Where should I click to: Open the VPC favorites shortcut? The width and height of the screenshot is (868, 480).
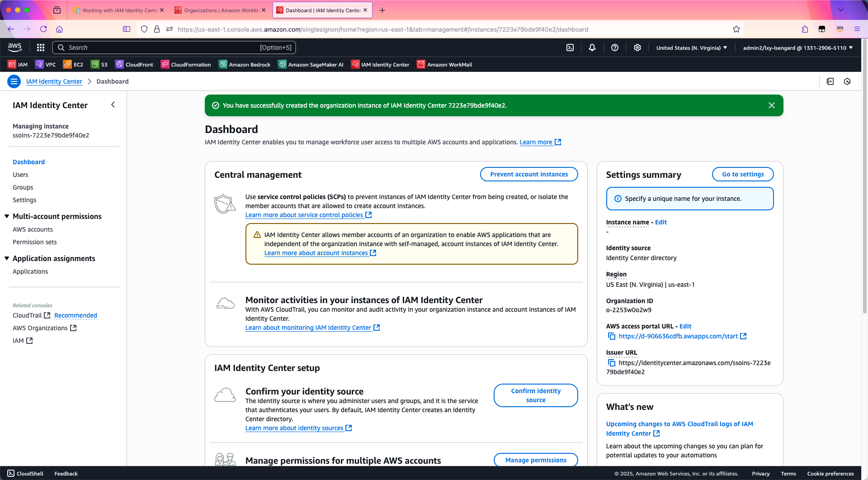click(x=46, y=65)
